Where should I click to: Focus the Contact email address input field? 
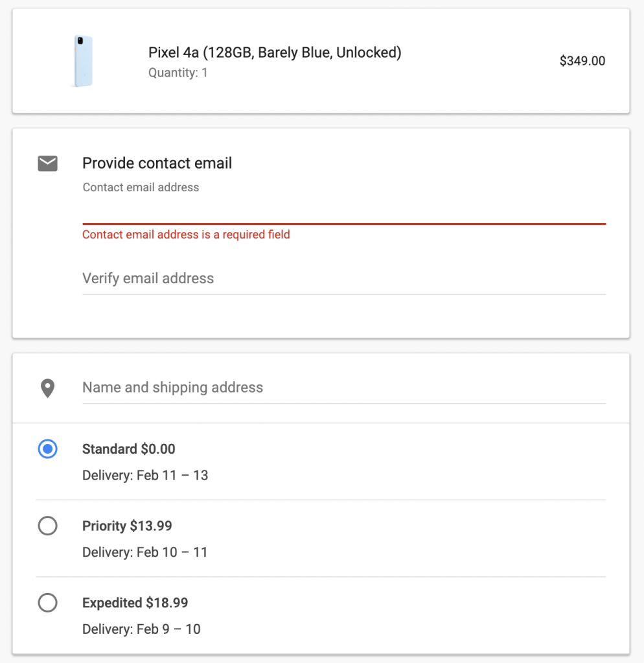343,210
